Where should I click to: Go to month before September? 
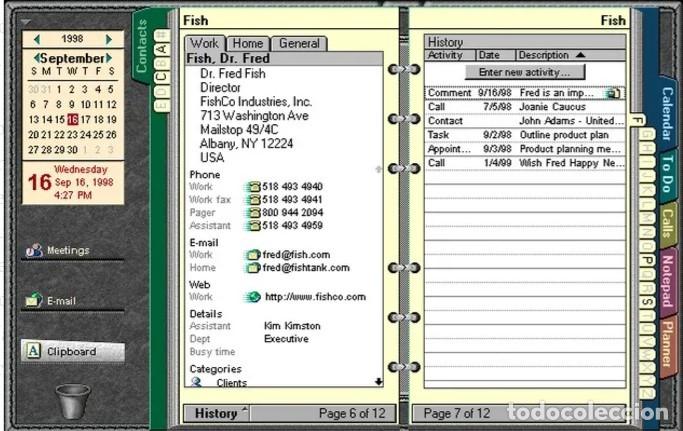[37, 58]
